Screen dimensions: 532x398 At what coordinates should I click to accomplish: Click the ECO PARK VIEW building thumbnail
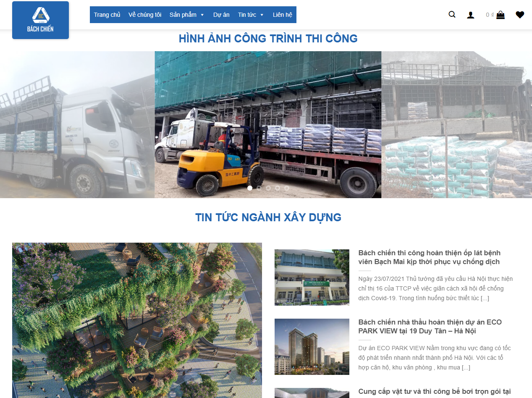312,347
